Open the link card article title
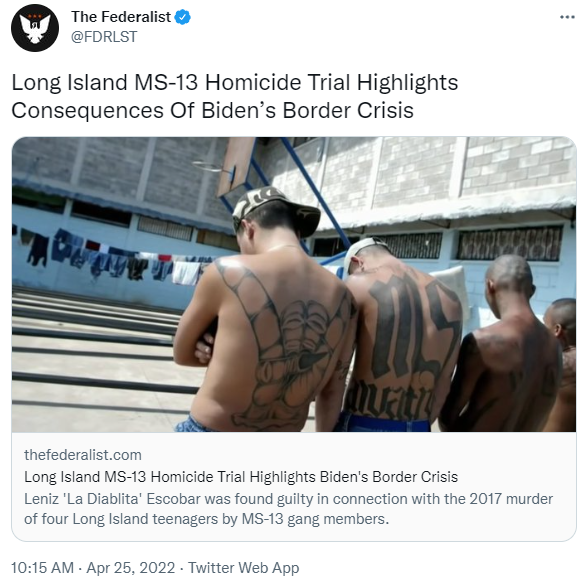Screen dimensions: 588x586 (241, 477)
